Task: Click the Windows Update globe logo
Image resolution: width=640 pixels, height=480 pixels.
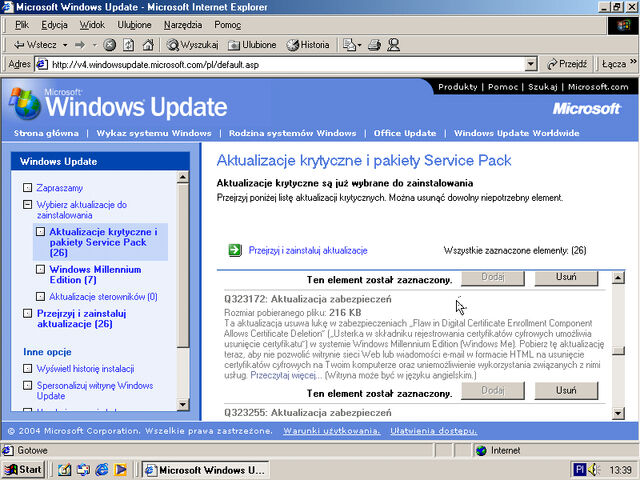Action: coord(25,104)
